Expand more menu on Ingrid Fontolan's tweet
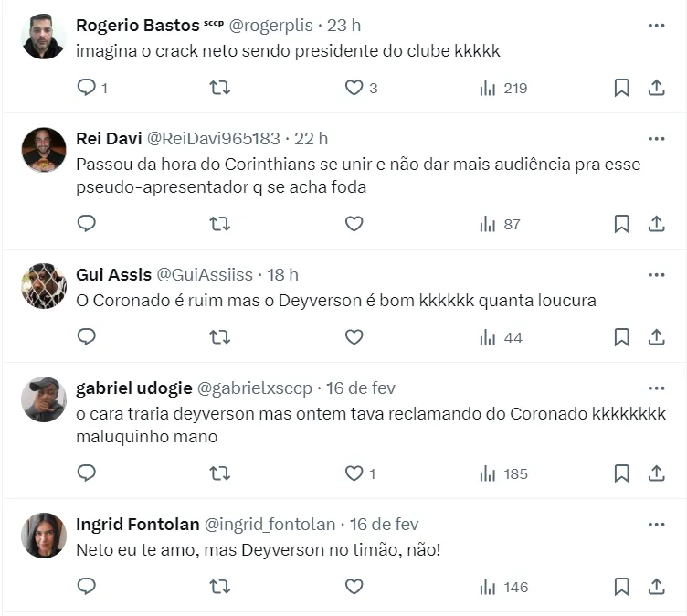 pyautogui.click(x=656, y=525)
